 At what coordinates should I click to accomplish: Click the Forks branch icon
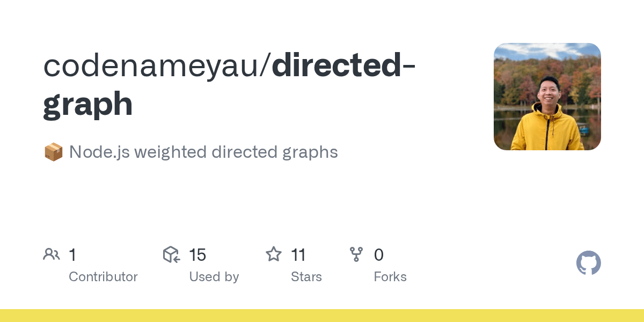[x=356, y=254]
